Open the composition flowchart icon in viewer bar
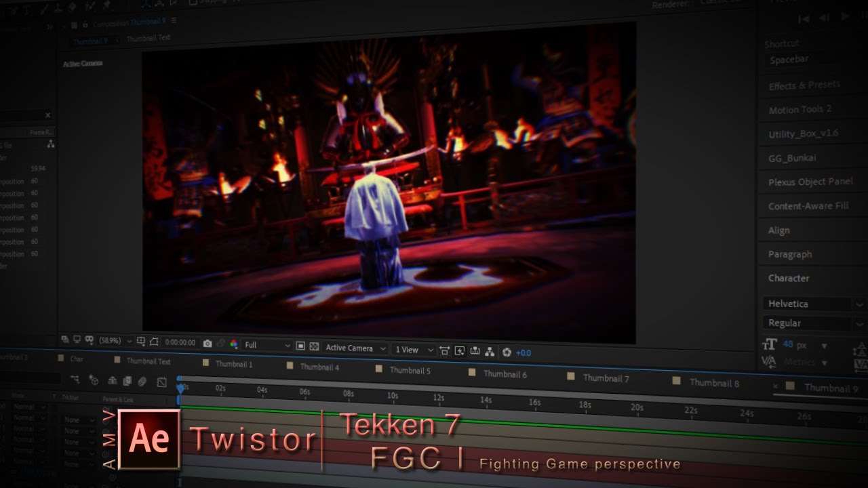Image resolution: width=868 pixels, height=488 pixels. [x=490, y=352]
